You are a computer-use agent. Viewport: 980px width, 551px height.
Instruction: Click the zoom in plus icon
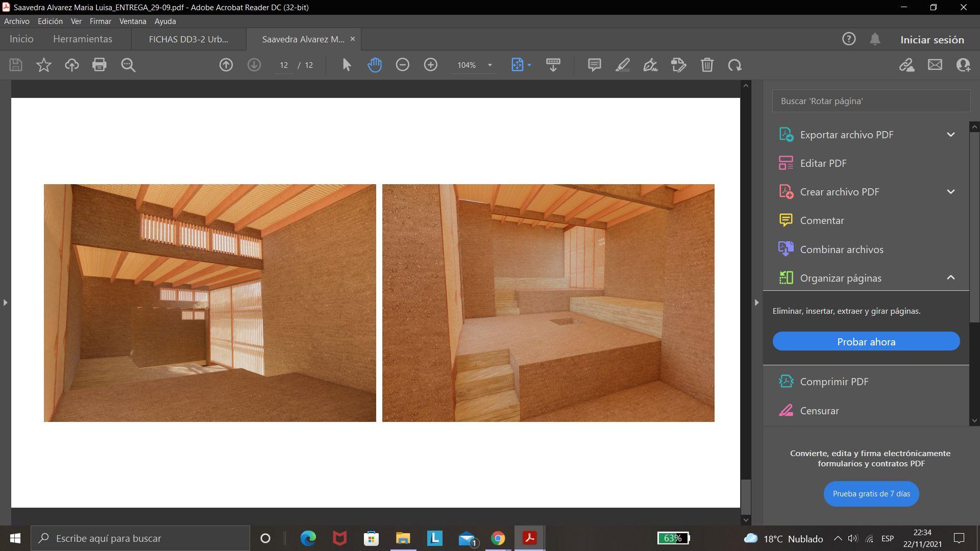[430, 65]
